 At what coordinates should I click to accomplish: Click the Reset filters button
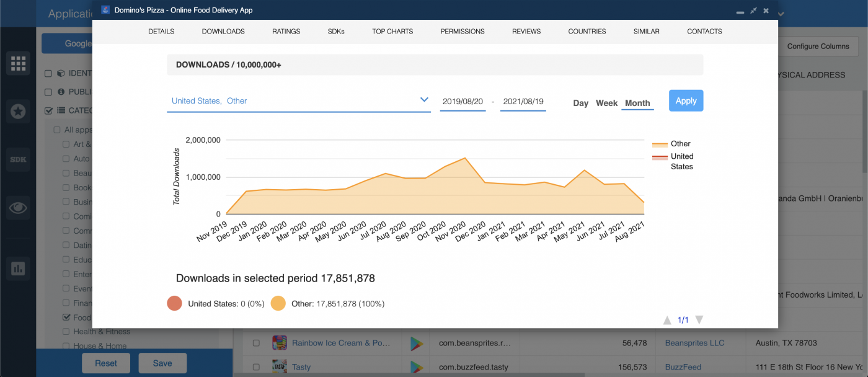tap(106, 363)
